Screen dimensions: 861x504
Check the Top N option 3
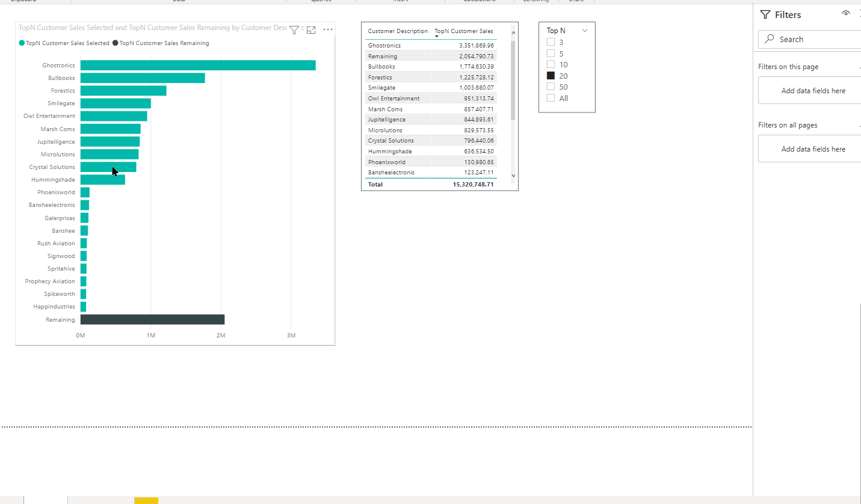551,42
